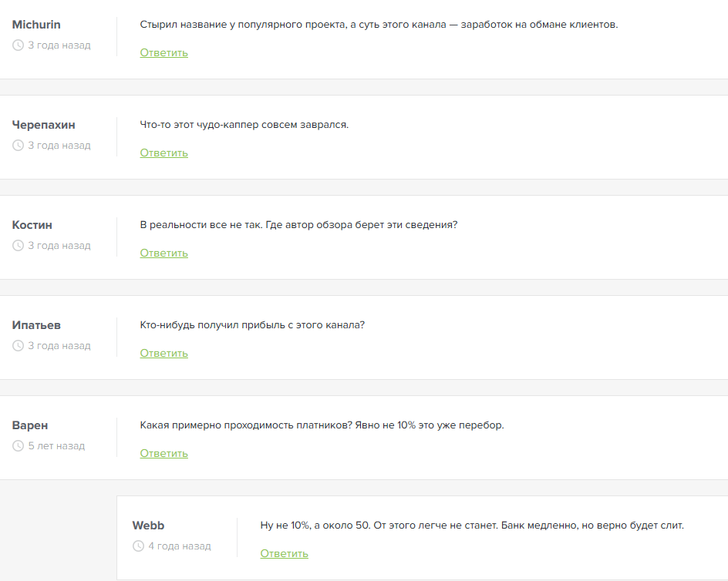Reply to Варен's comment via Ответить
This screenshot has width=728, height=581.
tap(163, 453)
